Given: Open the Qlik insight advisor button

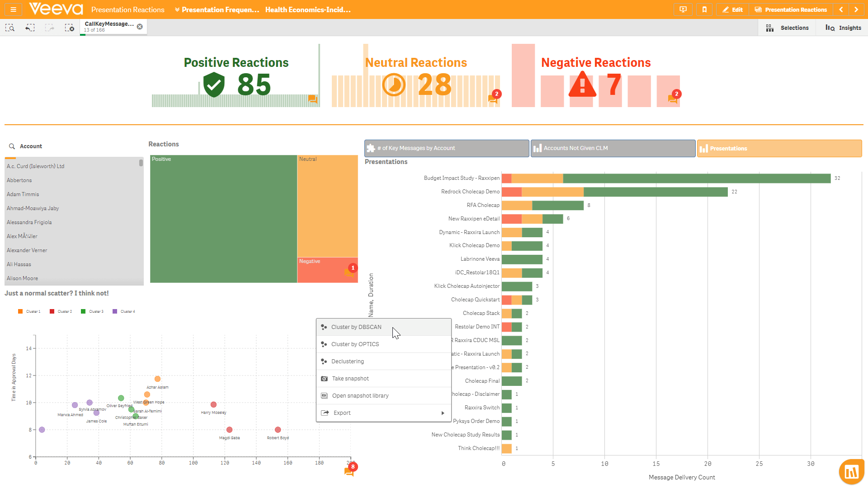Looking at the screenshot, I should [852, 472].
